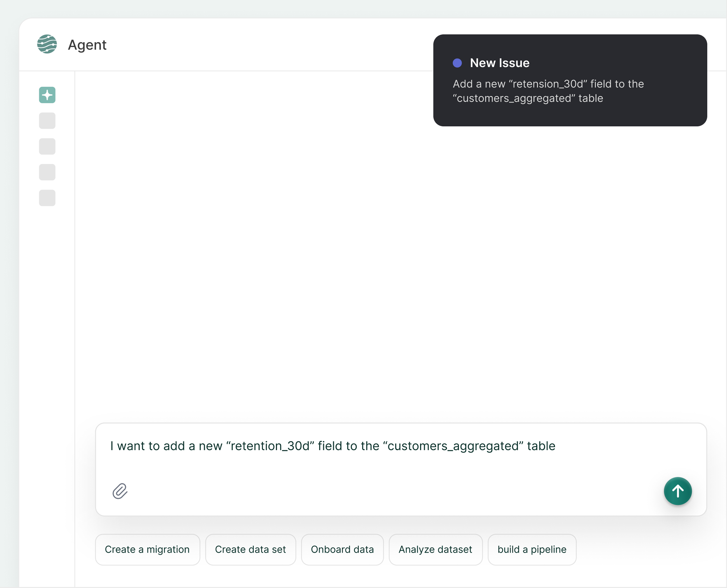Select the bottom gray sidebar placeholder square
Viewport: 727px width, 588px height.
tap(47, 198)
